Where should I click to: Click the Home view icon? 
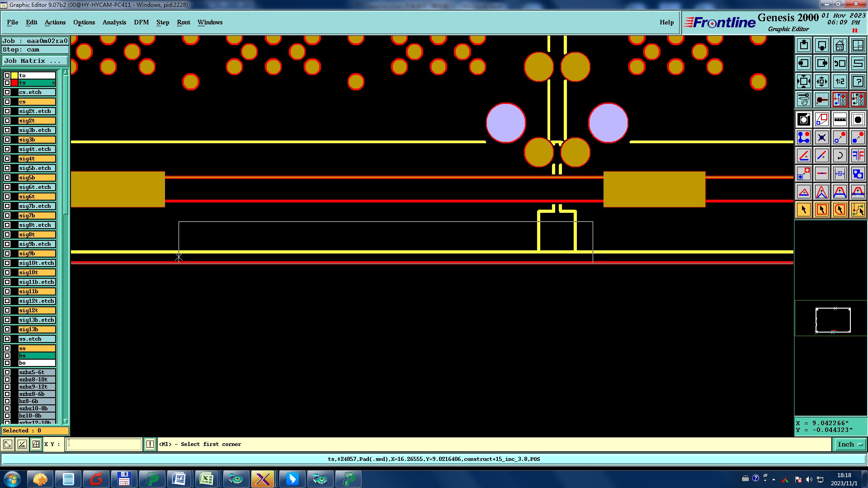tap(840, 45)
